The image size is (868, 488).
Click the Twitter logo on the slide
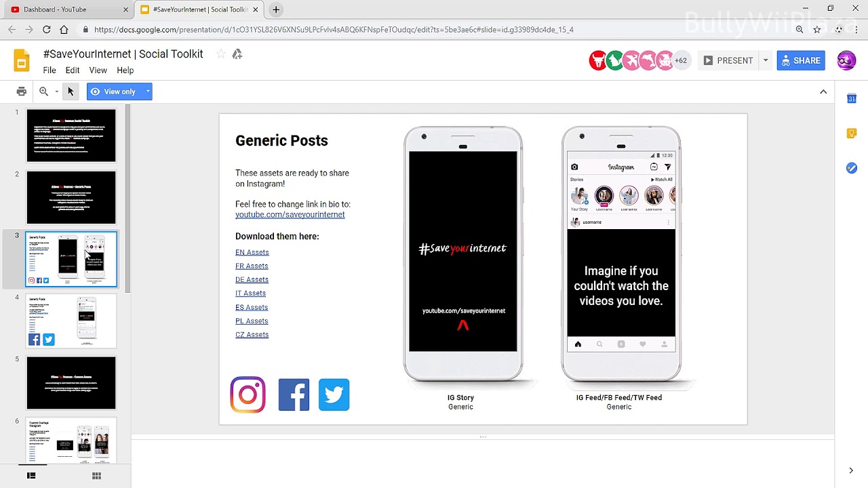coord(334,394)
